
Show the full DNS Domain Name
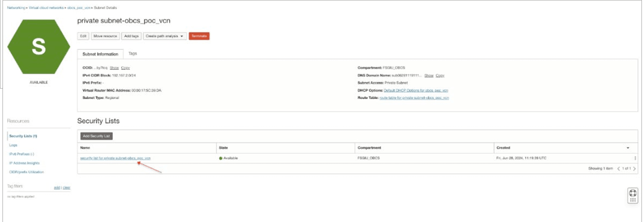coord(429,75)
